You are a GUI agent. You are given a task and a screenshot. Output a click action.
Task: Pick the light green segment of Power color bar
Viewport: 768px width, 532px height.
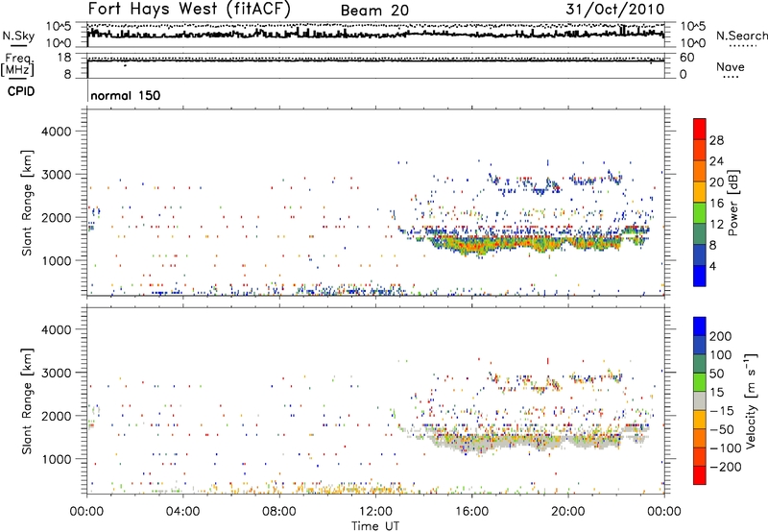[700, 213]
